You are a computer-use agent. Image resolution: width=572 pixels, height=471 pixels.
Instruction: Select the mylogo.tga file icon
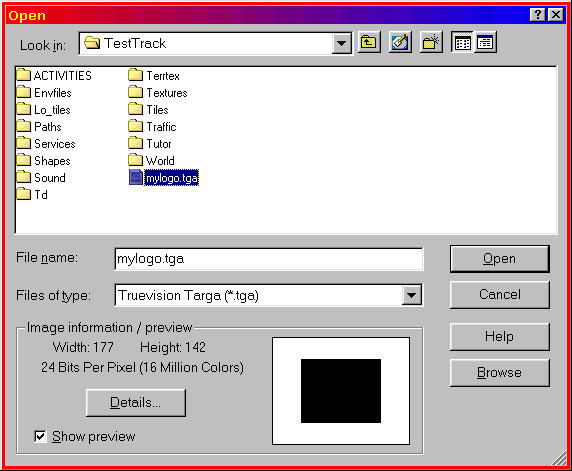pos(136,177)
